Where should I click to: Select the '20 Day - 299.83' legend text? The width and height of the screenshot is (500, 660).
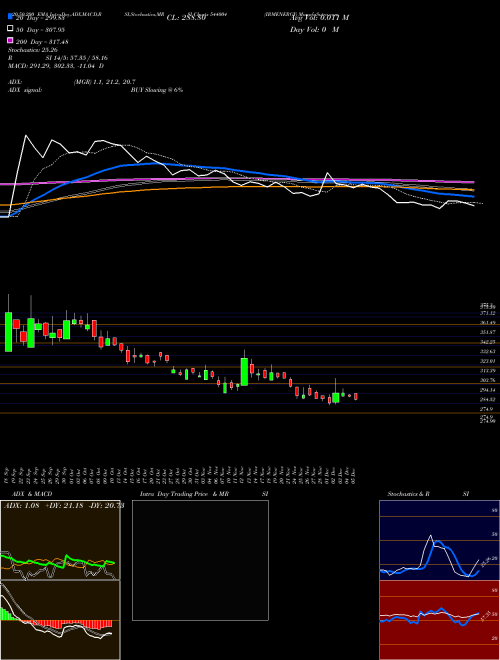pos(40,18)
